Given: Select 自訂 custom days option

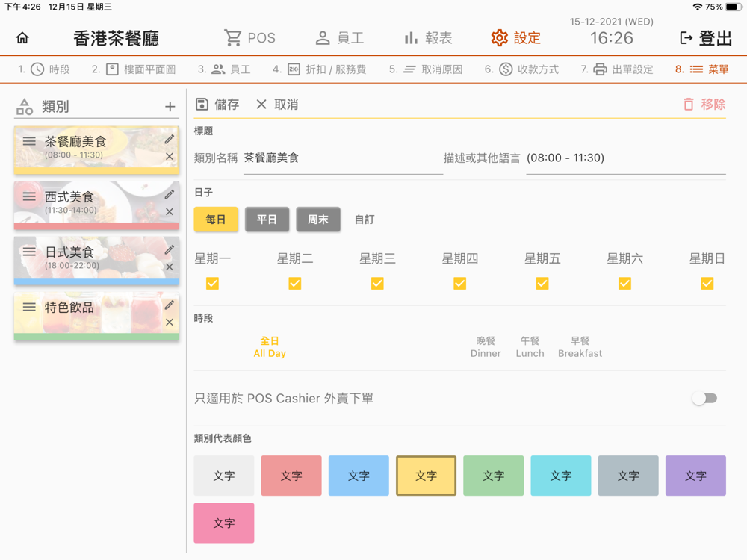Looking at the screenshot, I should tap(365, 220).
